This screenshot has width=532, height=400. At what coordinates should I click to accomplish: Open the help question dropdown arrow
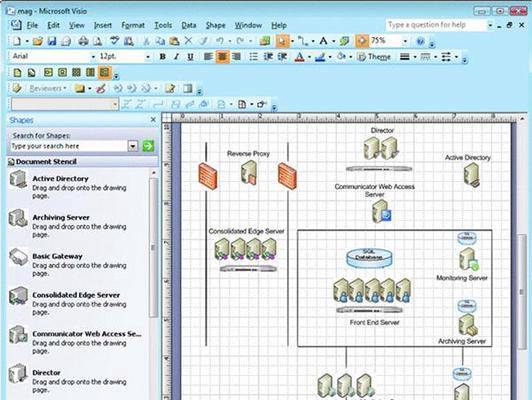490,25
